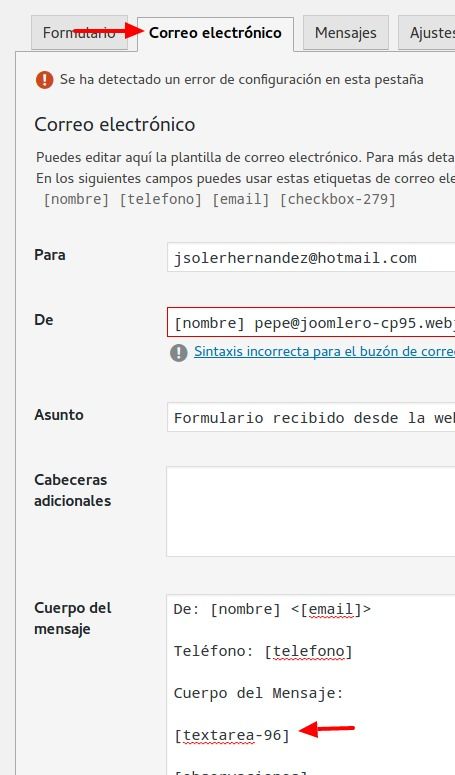The image size is (455, 775).
Task: Click the [textarea-96] text in message body
Action: point(232,735)
